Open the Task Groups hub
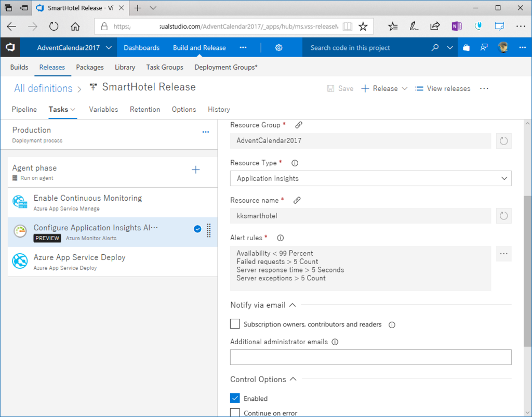Screen dimensions: 532x417 (x=165, y=67)
